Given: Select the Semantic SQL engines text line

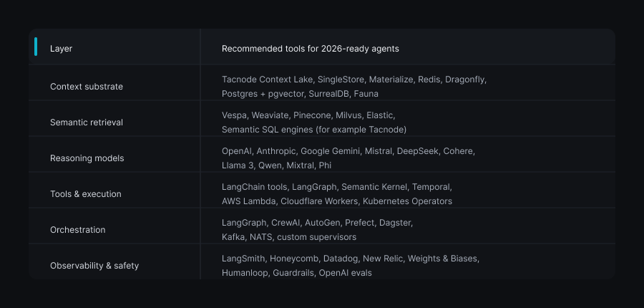Looking at the screenshot, I should point(314,130).
